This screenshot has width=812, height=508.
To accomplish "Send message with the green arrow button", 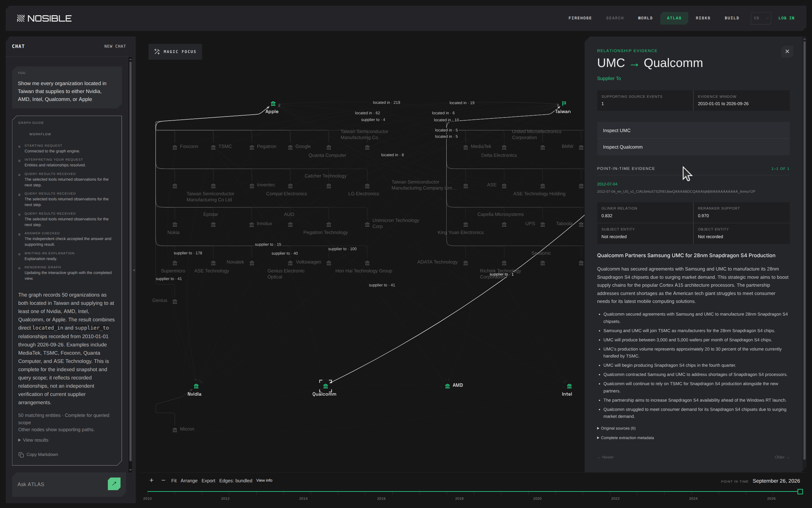I will click(x=114, y=484).
